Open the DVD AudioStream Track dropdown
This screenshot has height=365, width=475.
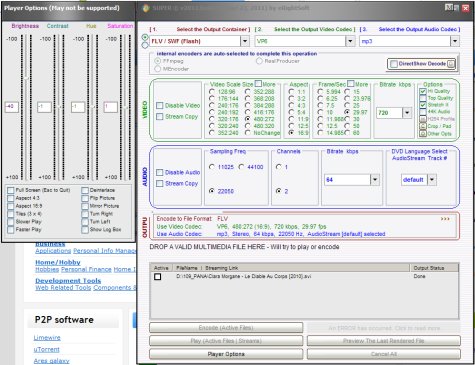coord(432,180)
